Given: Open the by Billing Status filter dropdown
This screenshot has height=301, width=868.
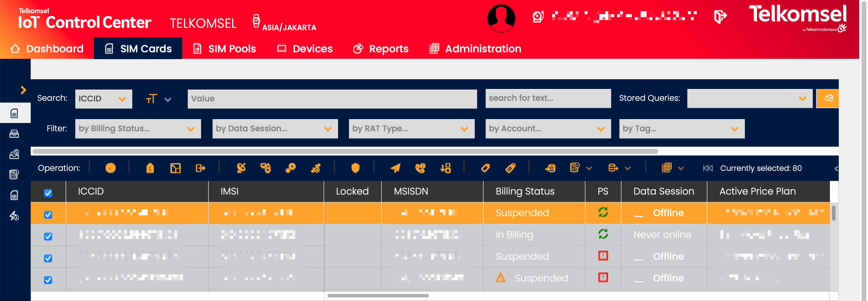Looking at the screenshot, I should tap(138, 129).
